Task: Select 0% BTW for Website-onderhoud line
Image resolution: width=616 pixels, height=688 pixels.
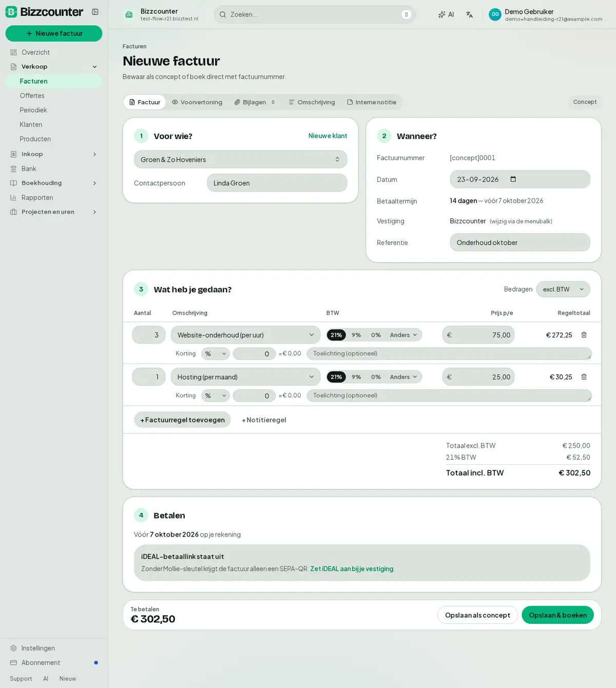Action: click(376, 335)
